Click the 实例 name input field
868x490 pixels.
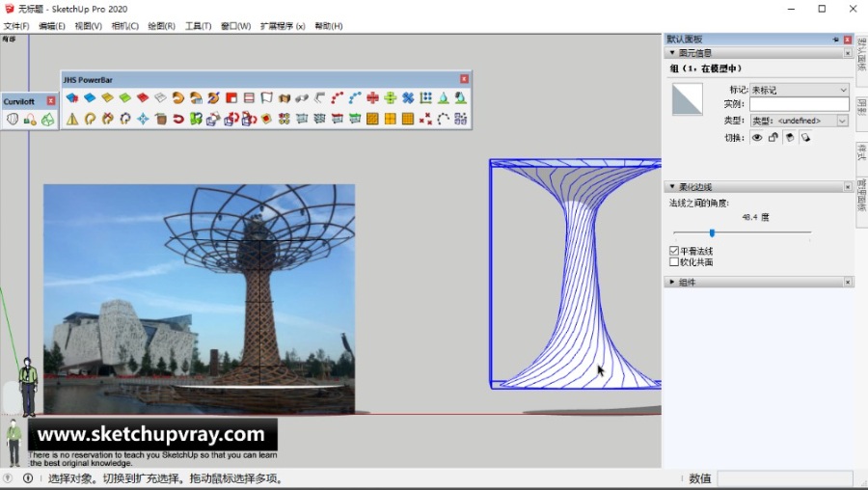coord(799,104)
